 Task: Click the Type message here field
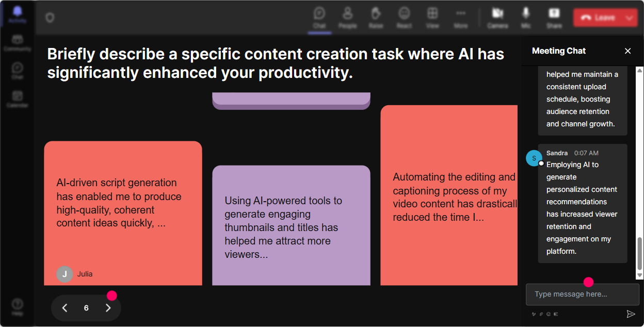tap(582, 294)
